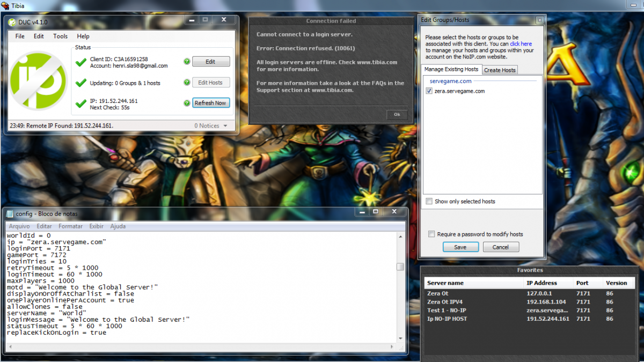Dismiss Connection failed dialog with Ok
This screenshot has height=362, width=644.
tap(397, 114)
